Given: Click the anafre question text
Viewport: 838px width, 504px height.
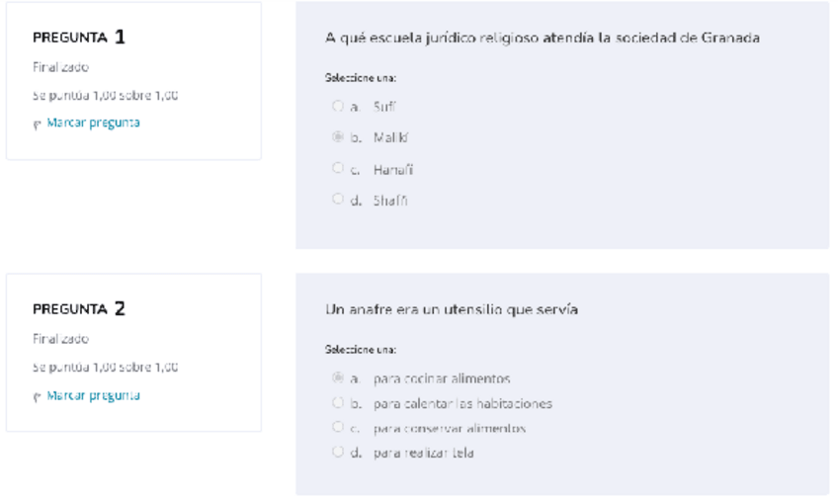Looking at the screenshot, I should pos(452,309).
